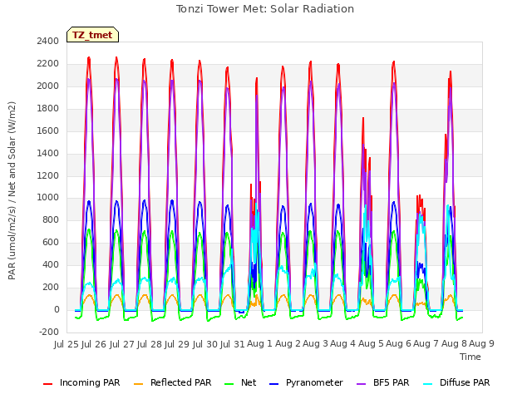Click the Jul 26 x-axis date label
Viewport: 532px width, 399px height.
click(94, 344)
